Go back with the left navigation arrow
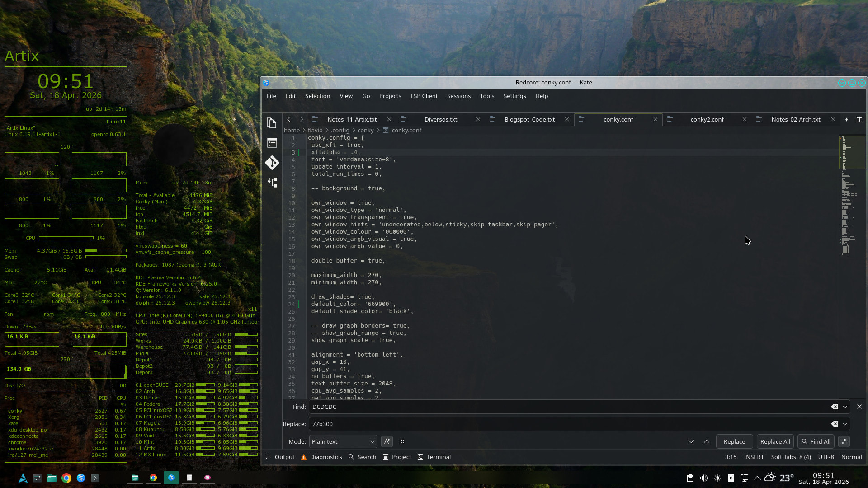This screenshot has height=488, width=868. coord(289,119)
